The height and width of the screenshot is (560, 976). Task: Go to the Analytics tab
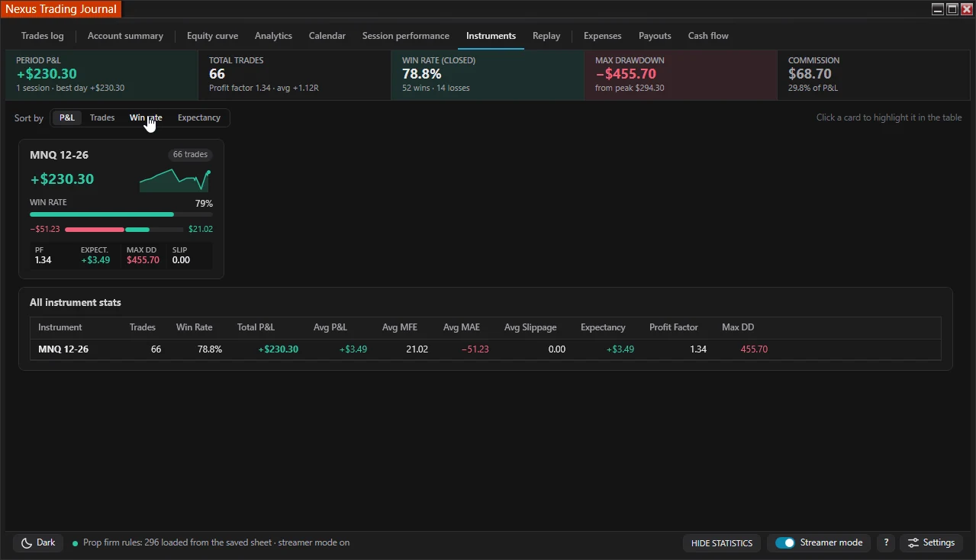pos(273,36)
